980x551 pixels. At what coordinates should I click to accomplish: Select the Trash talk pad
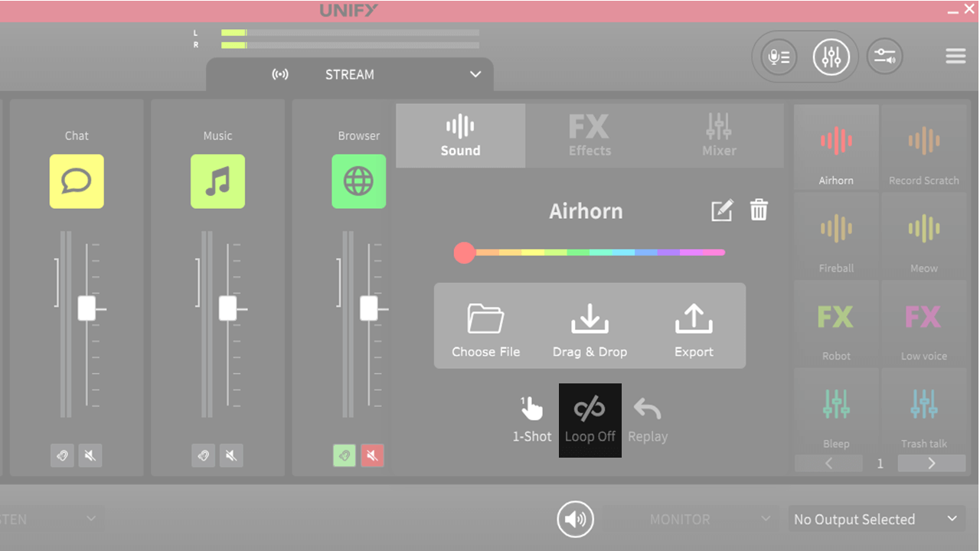[x=923, y=411]
